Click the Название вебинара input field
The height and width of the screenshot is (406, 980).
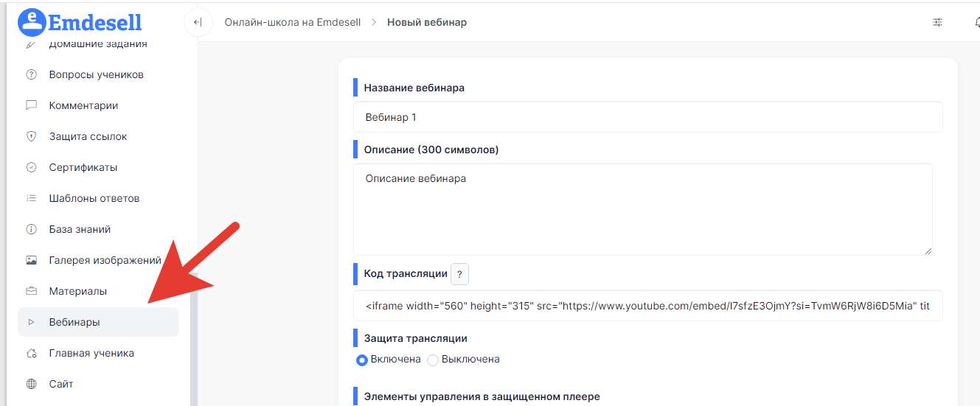(x=647, y=117)
